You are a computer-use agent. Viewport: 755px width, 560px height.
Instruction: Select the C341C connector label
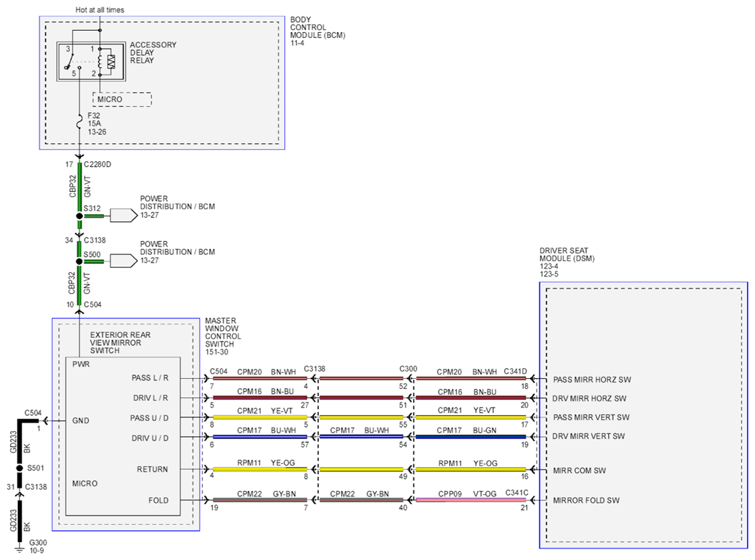click(516, 493)
